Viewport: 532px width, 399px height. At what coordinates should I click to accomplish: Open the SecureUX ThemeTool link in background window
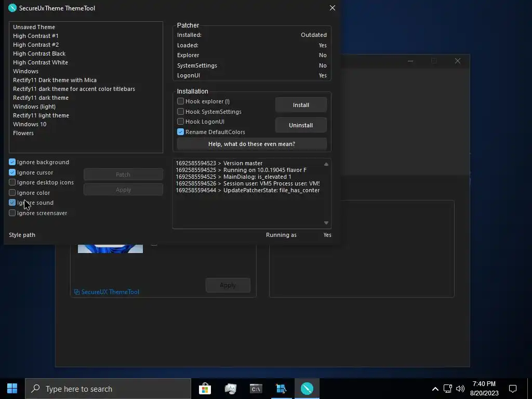(x=107, y=292)
